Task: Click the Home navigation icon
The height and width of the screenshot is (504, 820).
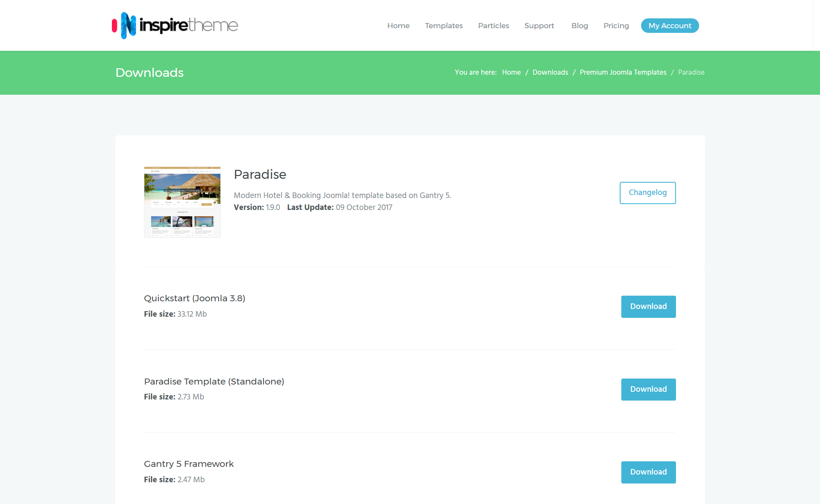Action: [x=398, y=25]
